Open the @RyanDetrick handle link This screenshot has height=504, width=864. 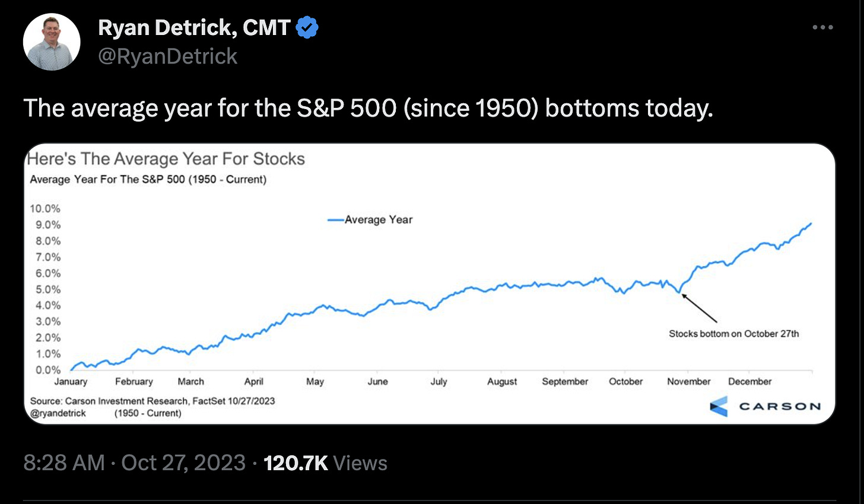point(167,56)
